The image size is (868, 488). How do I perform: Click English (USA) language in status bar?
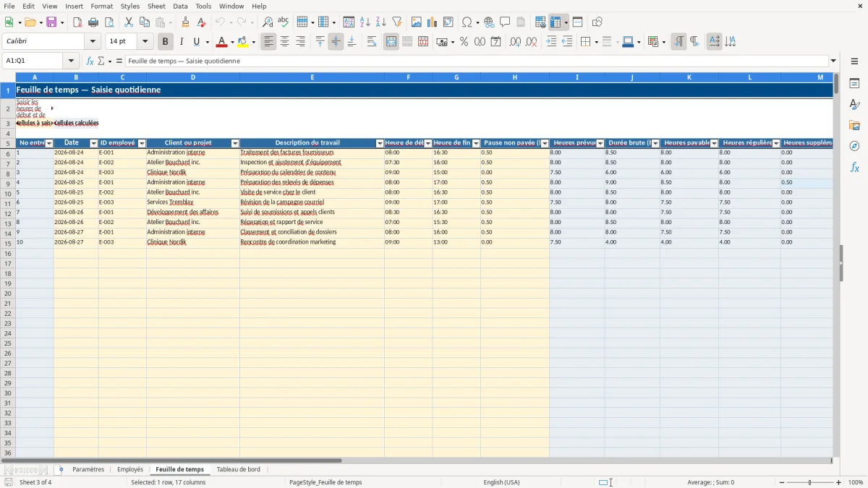click(x=501, y=482)
